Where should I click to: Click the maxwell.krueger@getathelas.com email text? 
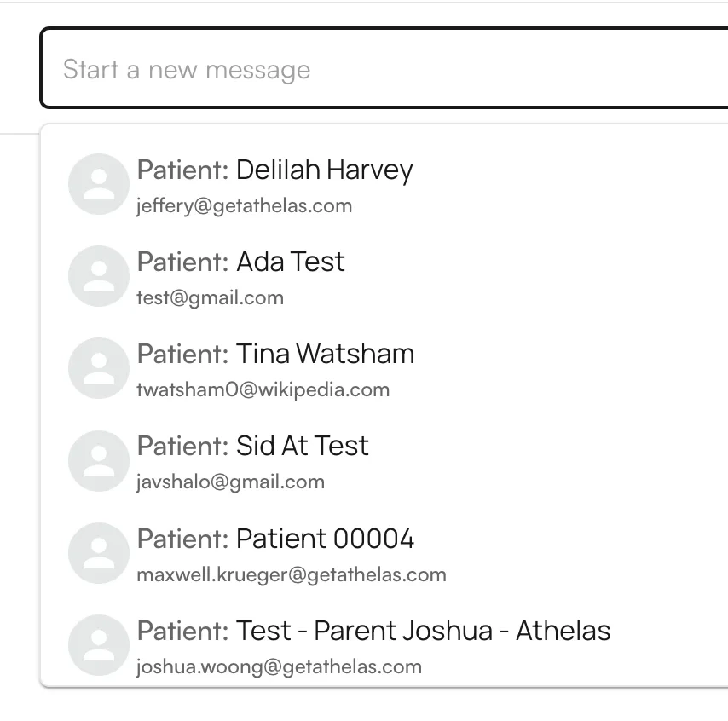pos(291,574)
